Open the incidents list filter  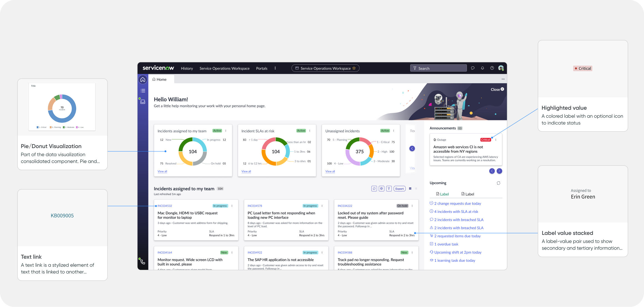coord(389,189)
